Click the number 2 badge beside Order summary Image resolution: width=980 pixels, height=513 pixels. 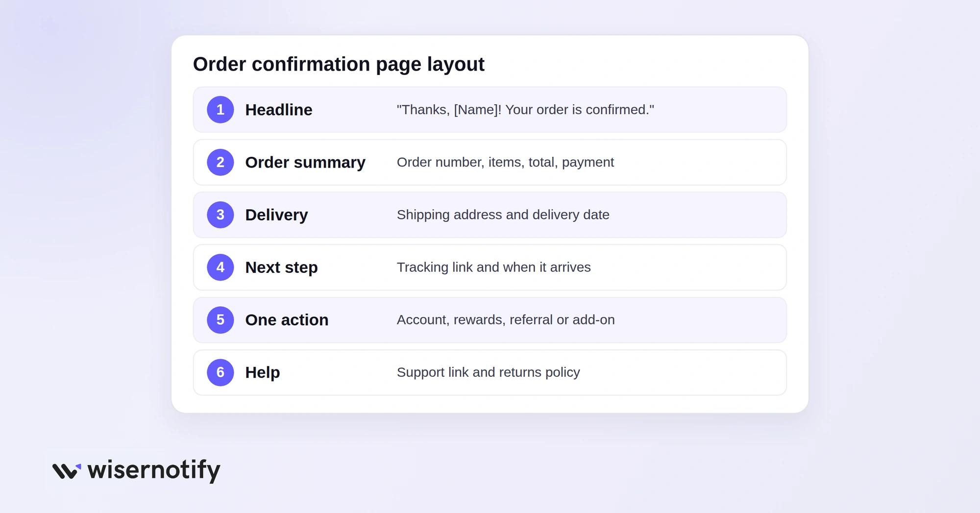coord(220,162)
